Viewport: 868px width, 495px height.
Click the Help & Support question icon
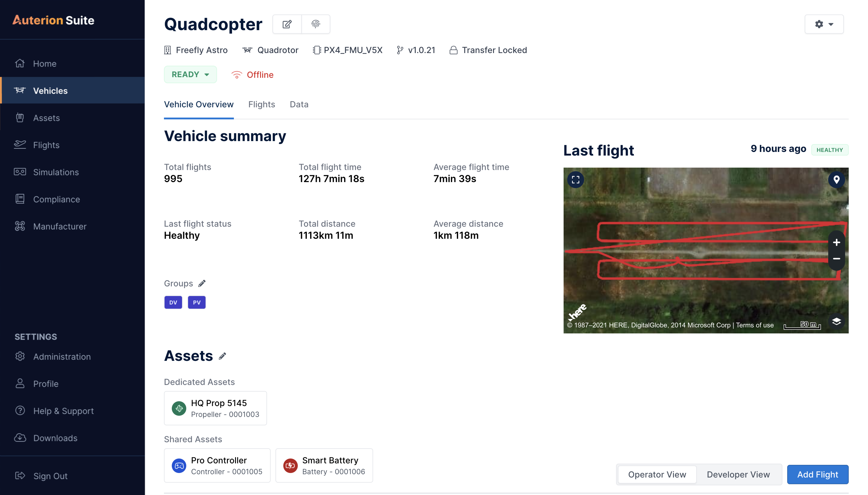[20, 411]
